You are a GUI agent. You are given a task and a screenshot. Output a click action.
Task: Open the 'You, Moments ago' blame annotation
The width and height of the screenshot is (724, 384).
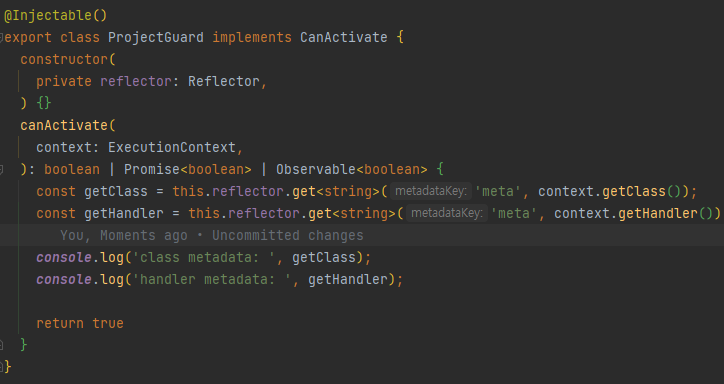tap(211, 235)
